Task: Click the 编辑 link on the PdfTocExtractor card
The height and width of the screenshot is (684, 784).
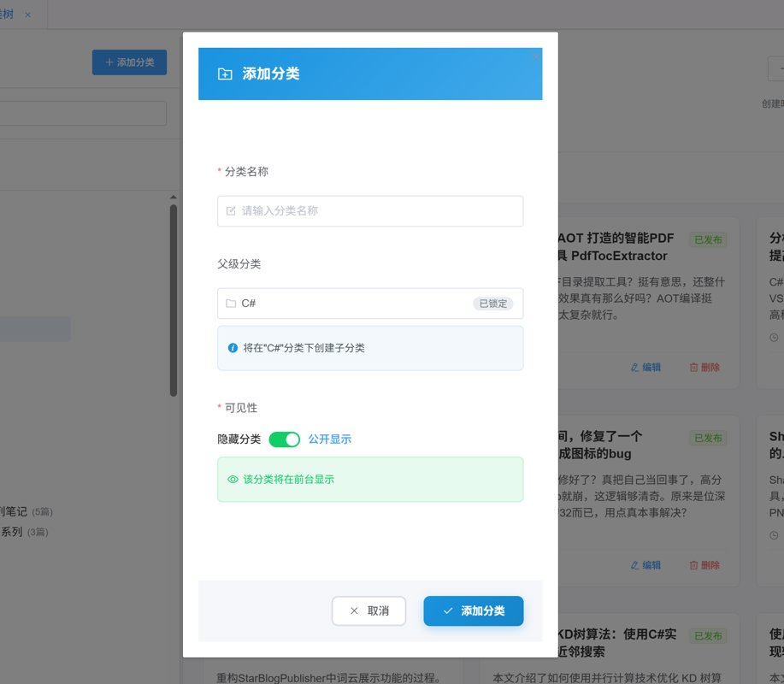Action: click(x=645, y=368)
